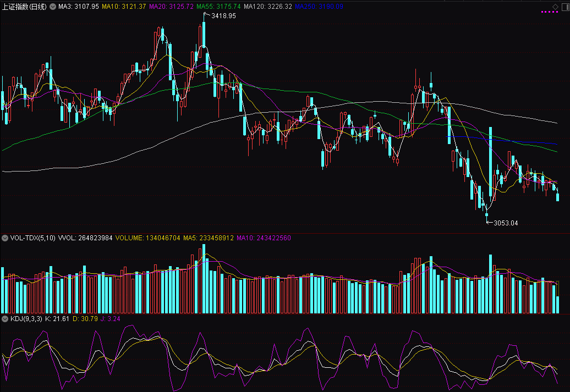The image size is (570, 392).
Task: Click the magenta dotted line marker
Action: (550, 10)
